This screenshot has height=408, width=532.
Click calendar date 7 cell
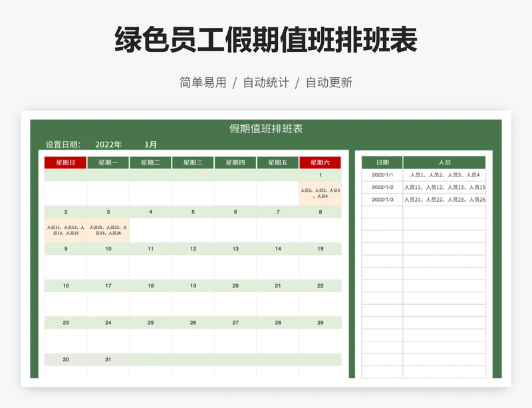point(277,212)
